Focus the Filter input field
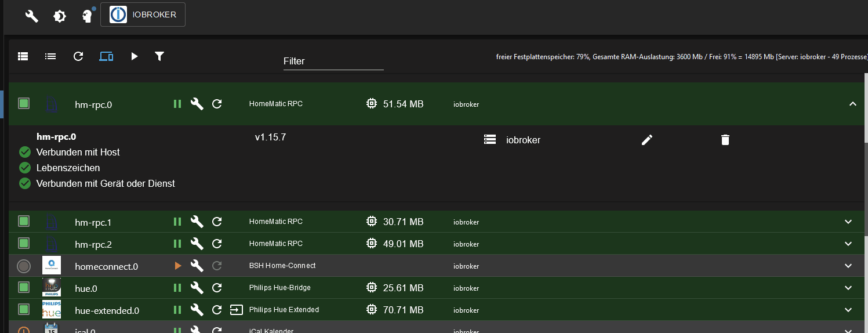Image resolution: width=868 pixels, height=333 pixels. [333, 61]
